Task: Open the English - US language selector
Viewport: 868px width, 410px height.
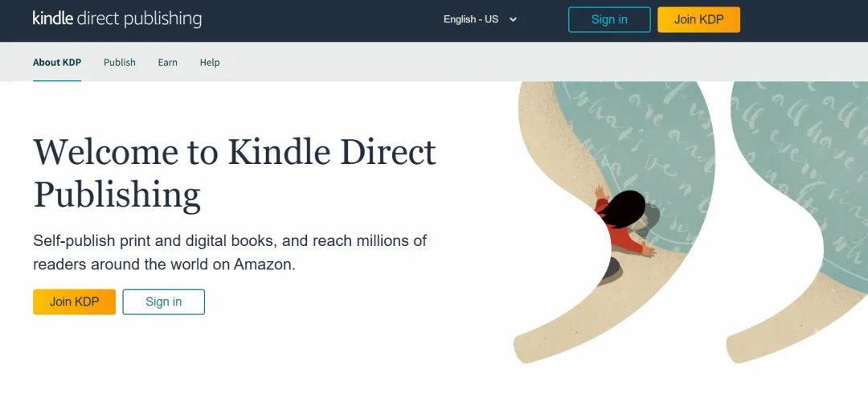Action: pyautogui.click(x=480, y=19)
